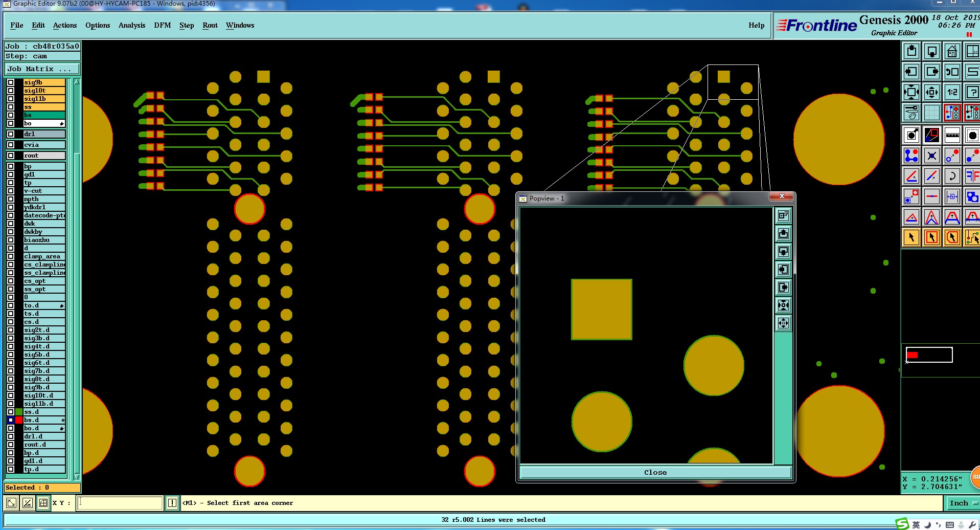
Task: Click the zoom in icon in main toolbar
Action: click(x=911, y=92)
